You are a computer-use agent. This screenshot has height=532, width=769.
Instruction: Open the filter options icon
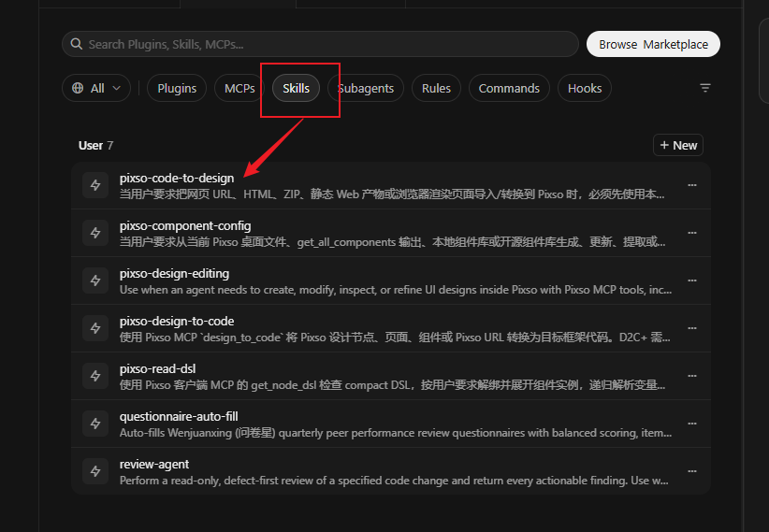pos(705,88)
